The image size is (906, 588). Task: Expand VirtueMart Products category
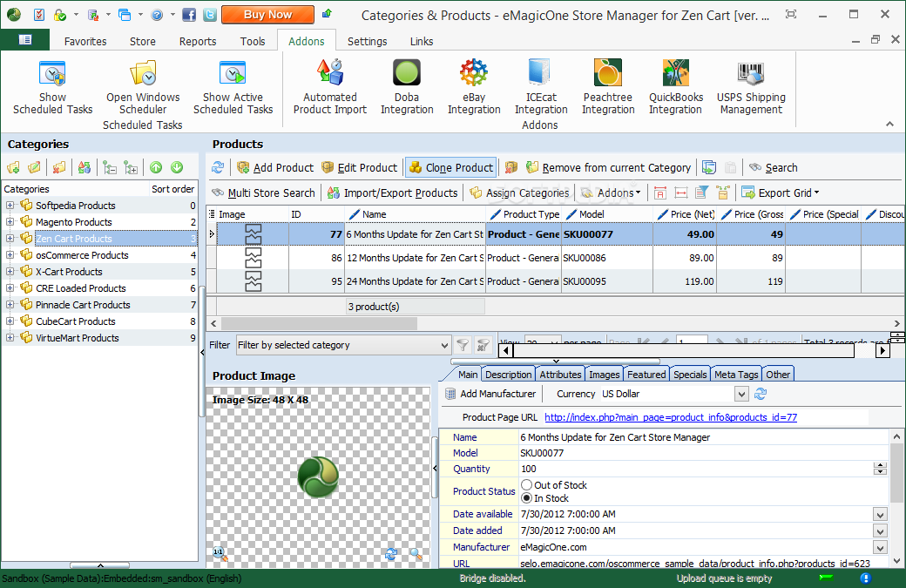[x=10, y=338]
